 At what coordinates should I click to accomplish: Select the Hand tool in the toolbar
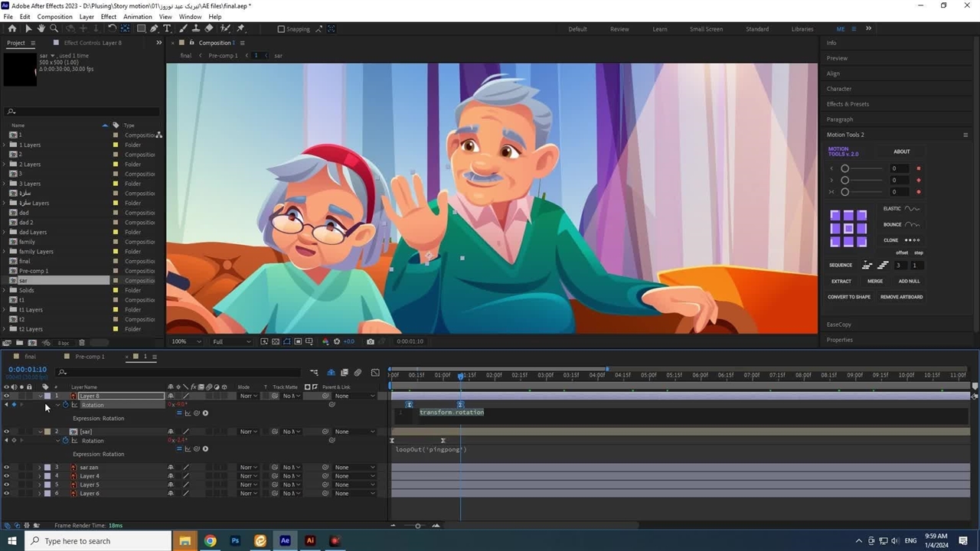[41, 28]
